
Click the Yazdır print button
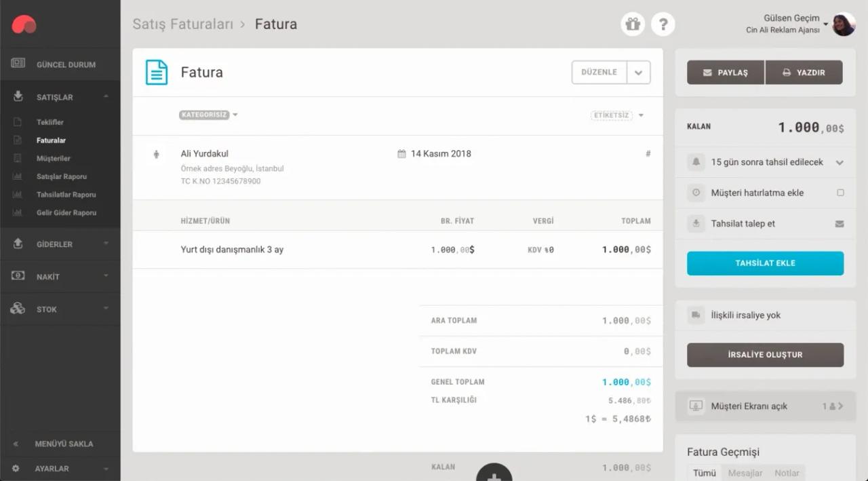[804, 73]
